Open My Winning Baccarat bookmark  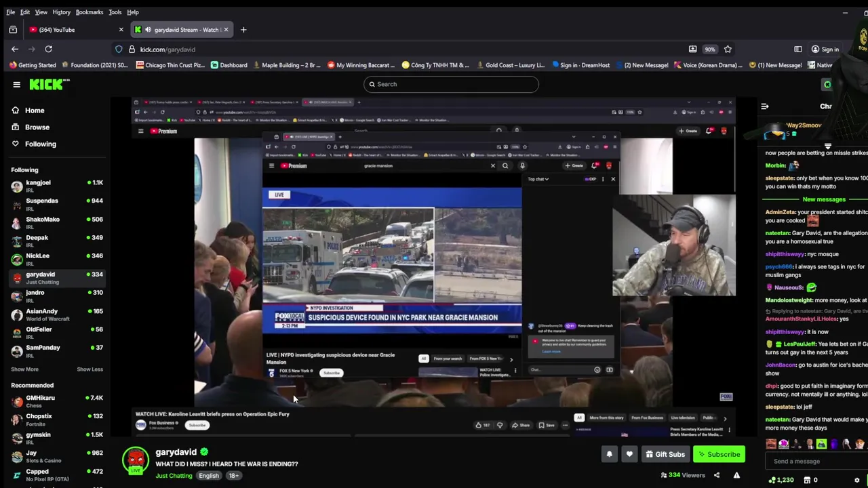click(361, 65)
